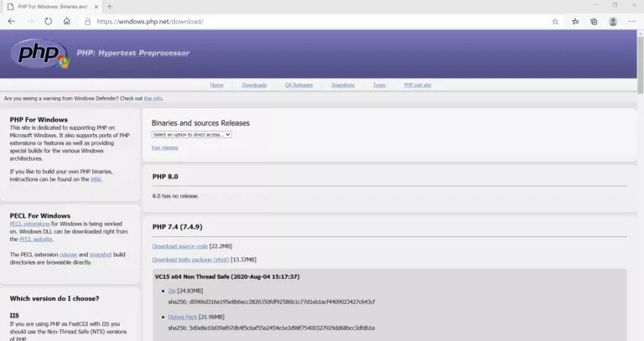Image resolution: width=644 pixels, height=341 pixels.
Task: Open the Home navigation link
Action: 217,85
